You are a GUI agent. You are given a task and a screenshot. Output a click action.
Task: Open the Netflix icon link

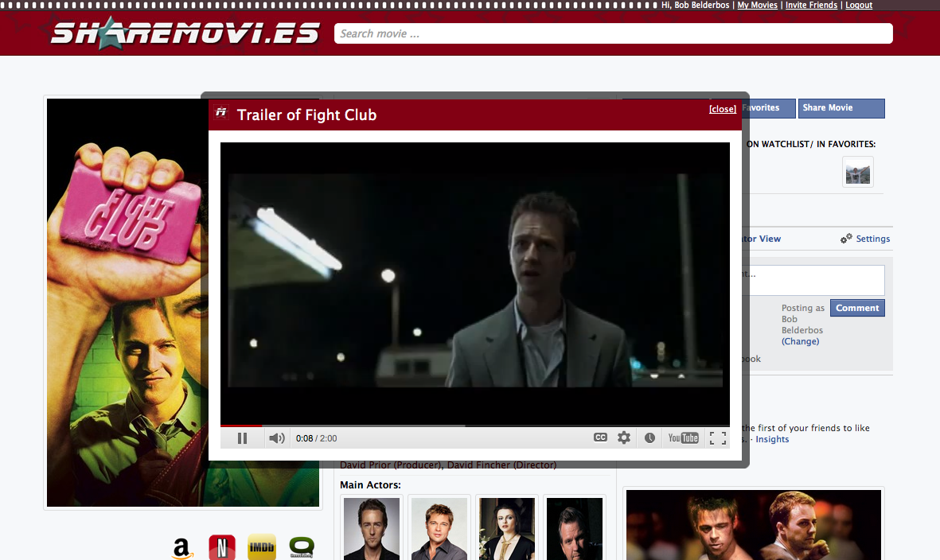point(222,547)
